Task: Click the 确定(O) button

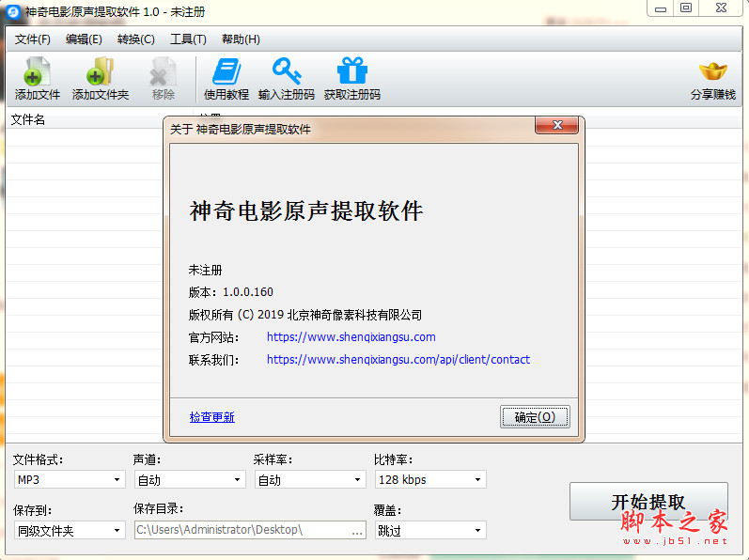Action: (535, 417)
